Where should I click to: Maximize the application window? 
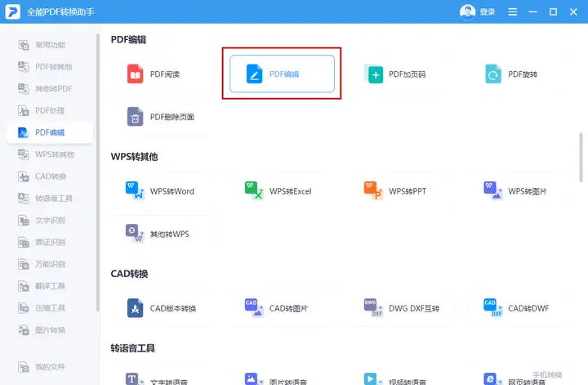click(x=553, y=12)
